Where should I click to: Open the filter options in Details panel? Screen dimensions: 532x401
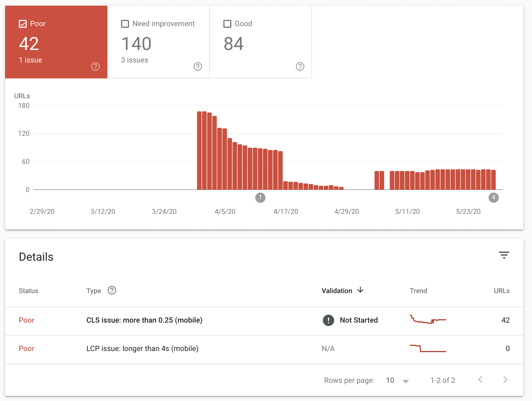(504, 256)
